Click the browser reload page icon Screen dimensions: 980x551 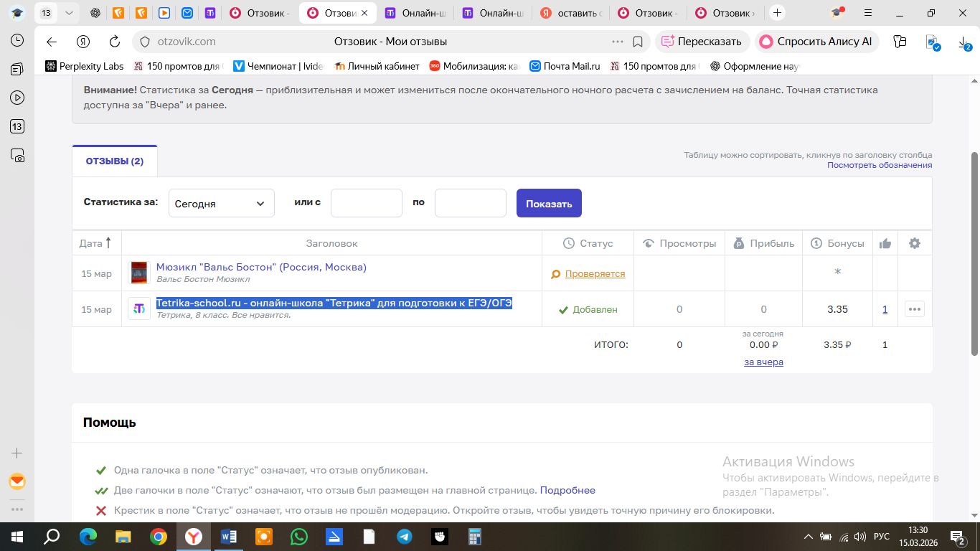(x=115, y=42)
